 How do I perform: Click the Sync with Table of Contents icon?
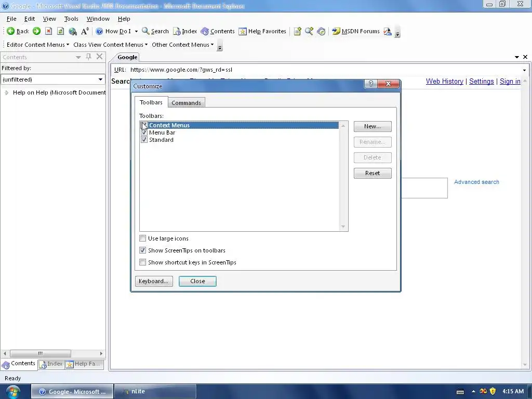pyautogui.click(x=321, y=31)
